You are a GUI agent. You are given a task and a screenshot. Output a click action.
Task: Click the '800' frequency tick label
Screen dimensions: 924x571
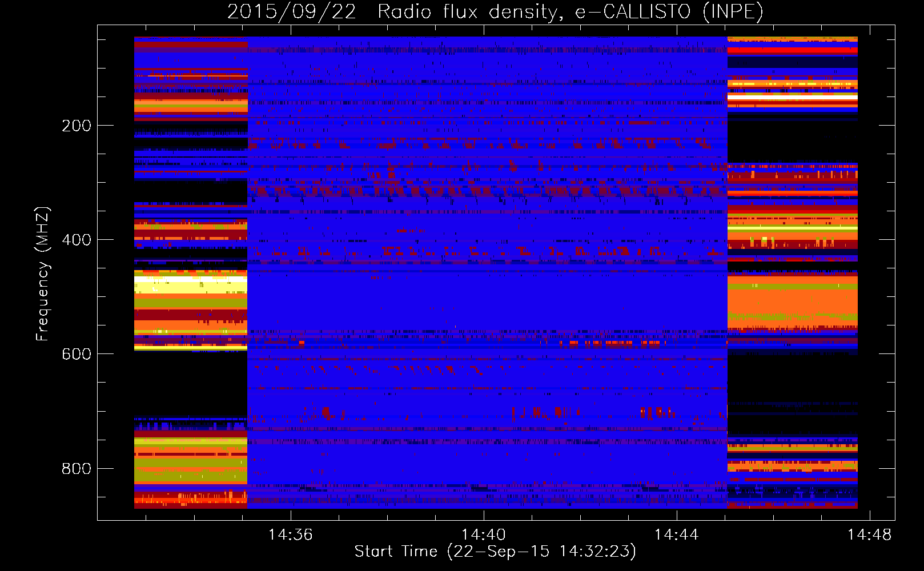[77, 469]
